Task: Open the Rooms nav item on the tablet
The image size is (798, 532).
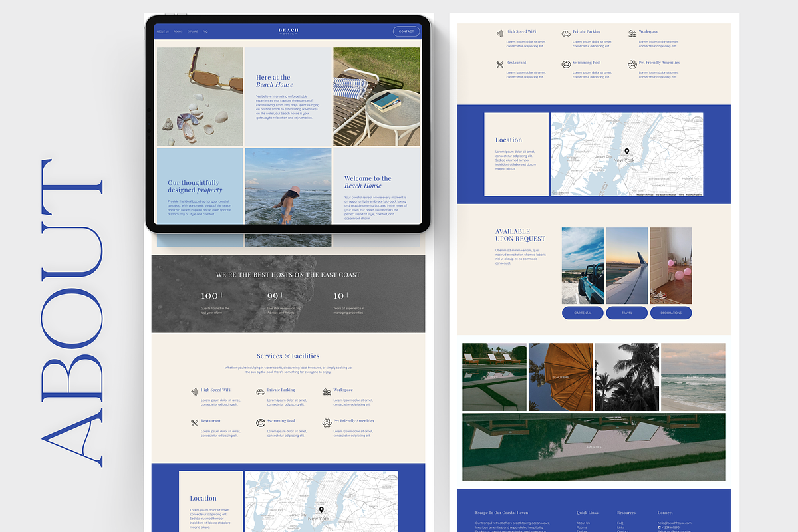Action: pos(178,31)
